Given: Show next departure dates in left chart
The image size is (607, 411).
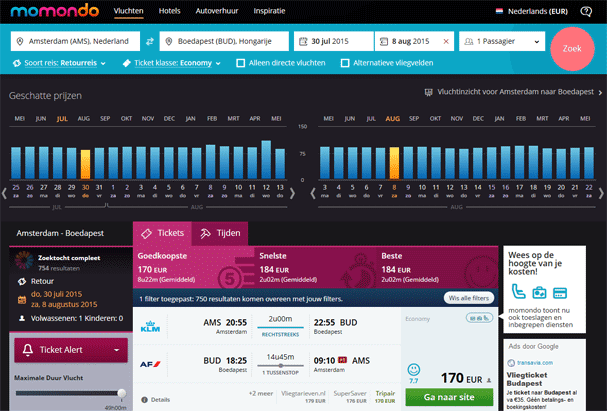Looking at the screenshot, I should pos(293,193).
